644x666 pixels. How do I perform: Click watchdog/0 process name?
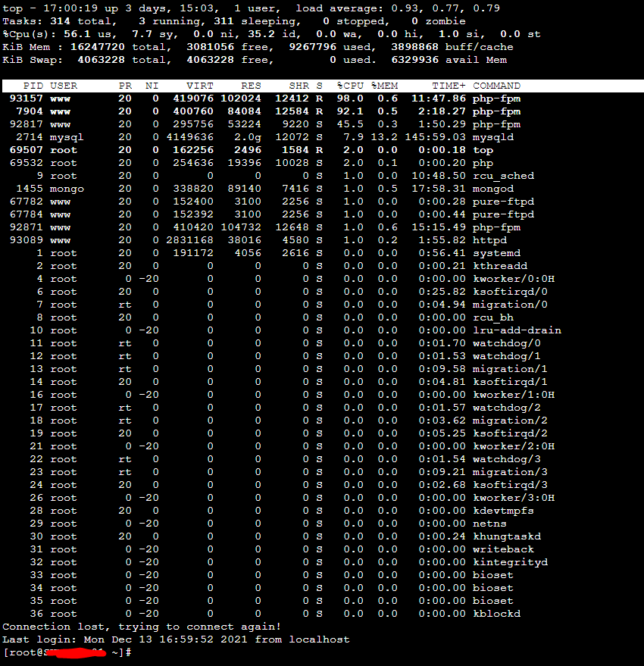point(507,343)
